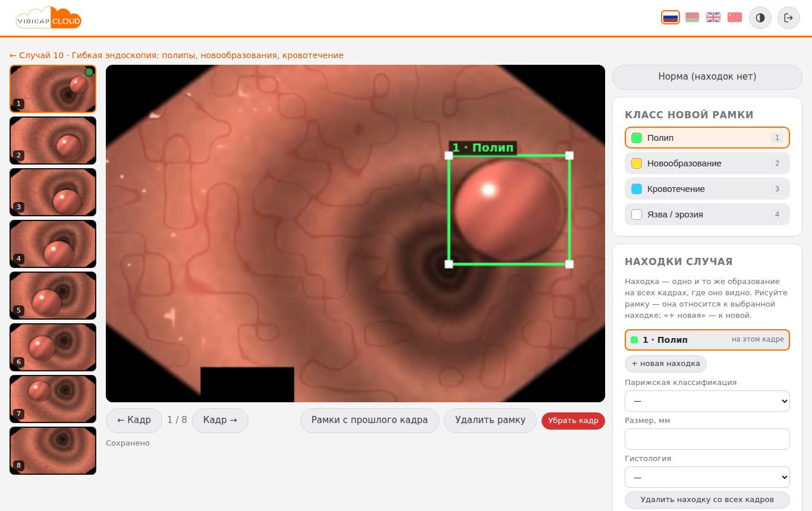Add a finding with + новая находка
812x511 pixels.
(x=666, y=364)
